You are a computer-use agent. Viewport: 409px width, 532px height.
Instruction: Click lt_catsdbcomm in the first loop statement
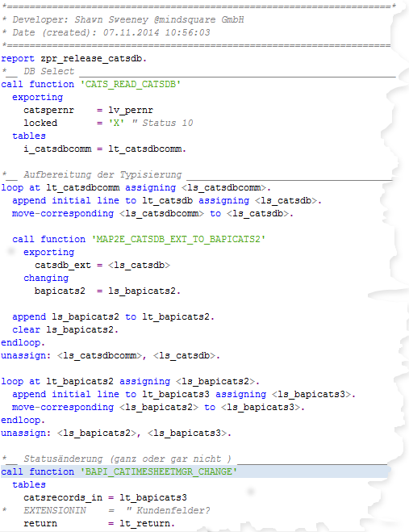[x=83, y=187]
